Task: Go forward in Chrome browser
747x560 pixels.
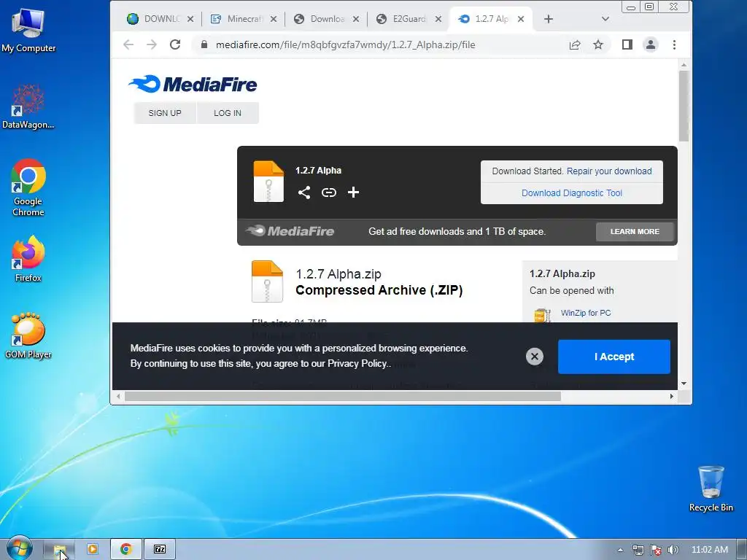Action: (152, 44)
